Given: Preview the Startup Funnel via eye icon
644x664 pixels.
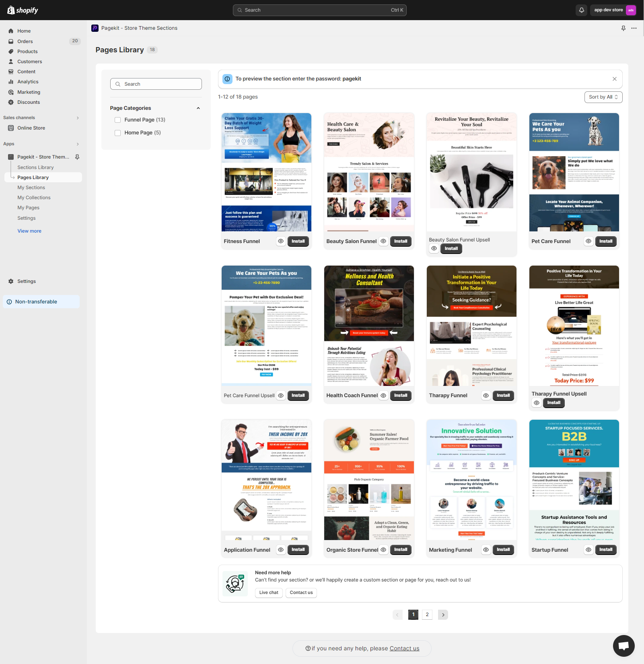Looking at the screenshot, I should tap(588, 550).
